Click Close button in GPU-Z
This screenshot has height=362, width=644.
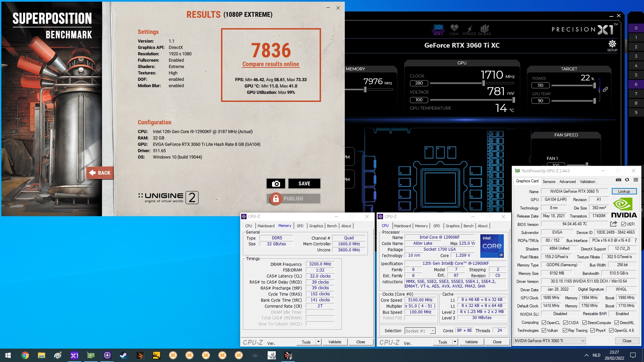[627, 341]
